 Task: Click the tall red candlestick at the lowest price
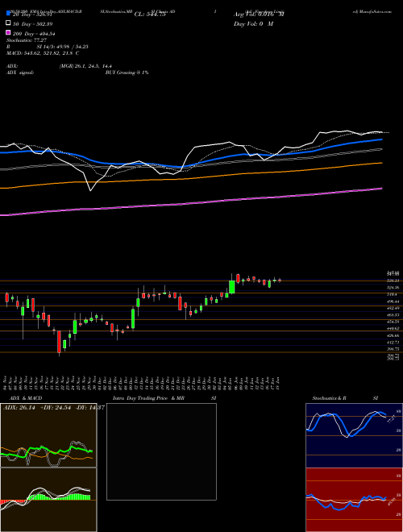[59, 342]
